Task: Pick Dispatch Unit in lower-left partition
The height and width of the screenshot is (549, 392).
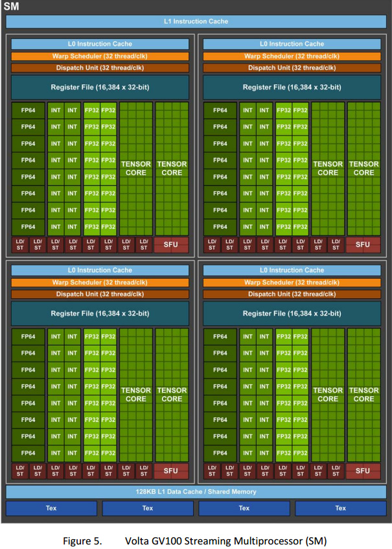Action: (100, 294)
